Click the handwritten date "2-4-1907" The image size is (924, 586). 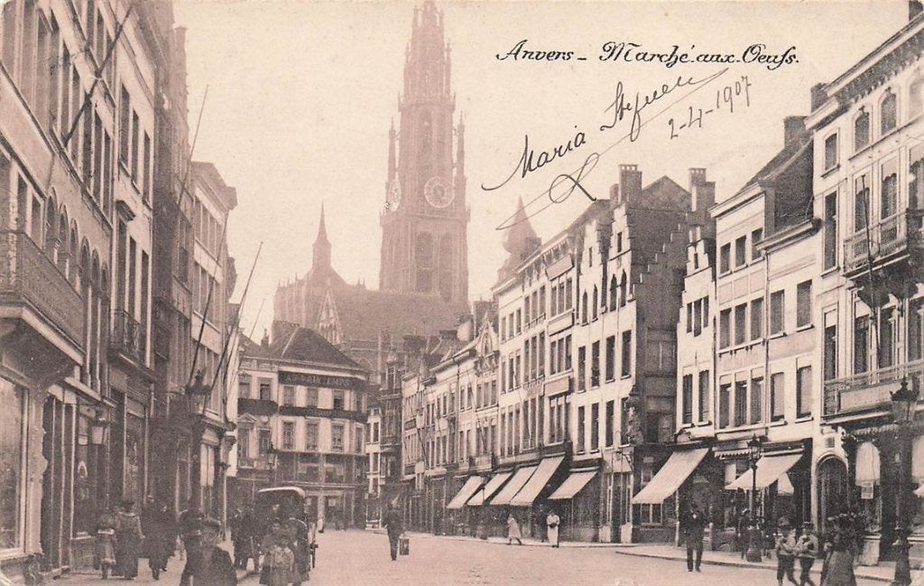coord(709,107)
